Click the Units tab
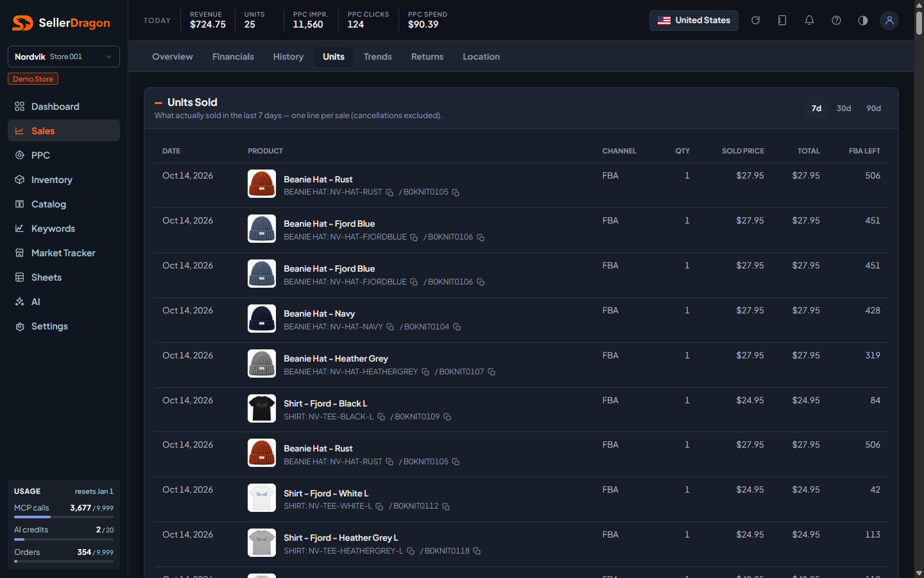 pos(334,57)
